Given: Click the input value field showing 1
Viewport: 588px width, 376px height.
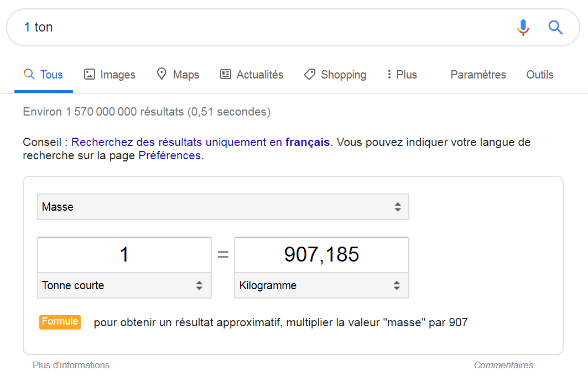Looking at the screenshot, I should pos(124,254).
